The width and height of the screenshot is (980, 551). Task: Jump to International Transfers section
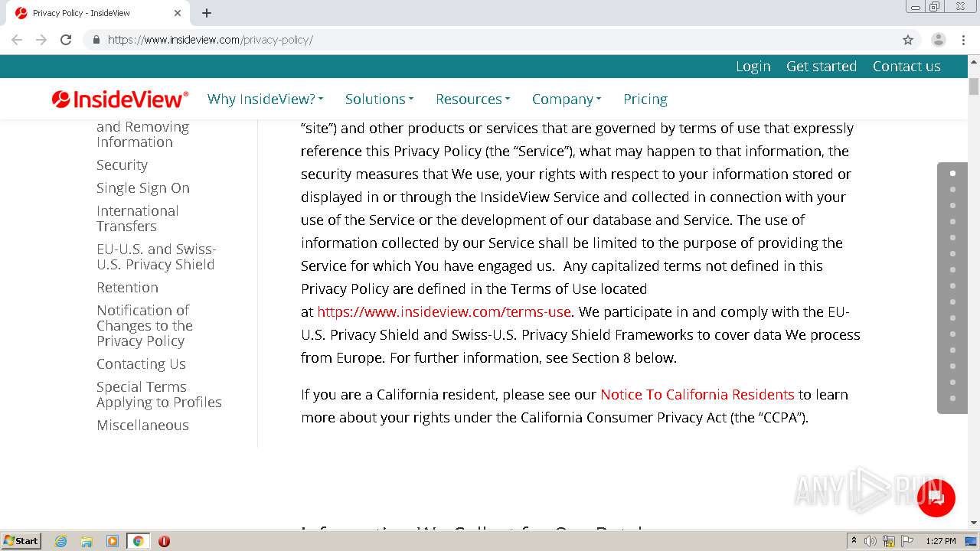pyautogui.click(x=137, y=218)
